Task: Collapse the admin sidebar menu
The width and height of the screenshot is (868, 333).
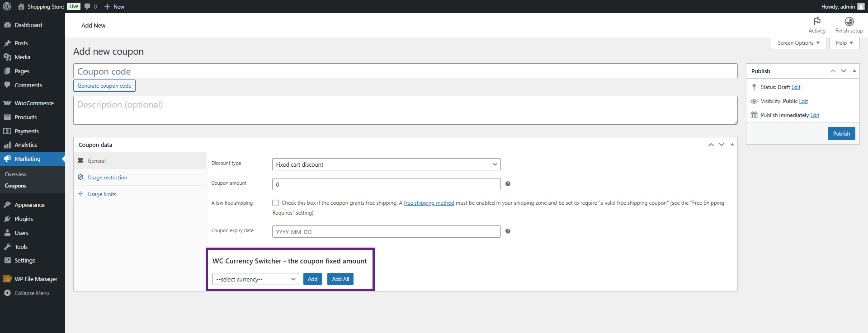Action: 27,293
